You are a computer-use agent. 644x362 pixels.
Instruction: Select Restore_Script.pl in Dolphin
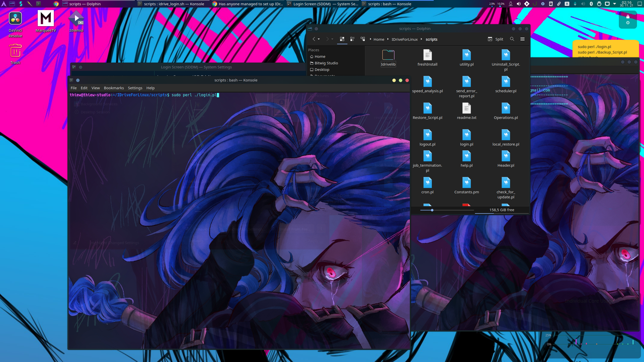pyautogui.click(x=427, y=112)
